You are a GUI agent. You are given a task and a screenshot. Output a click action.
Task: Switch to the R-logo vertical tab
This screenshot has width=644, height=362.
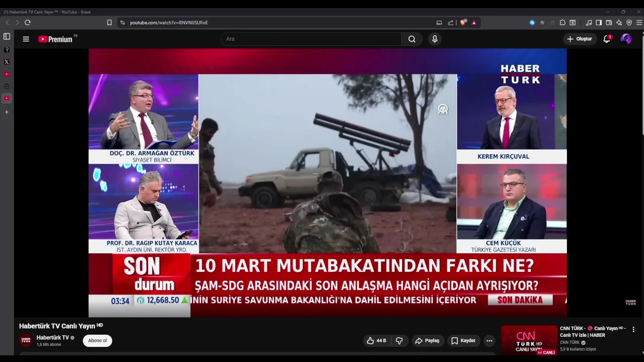[7, 50]
